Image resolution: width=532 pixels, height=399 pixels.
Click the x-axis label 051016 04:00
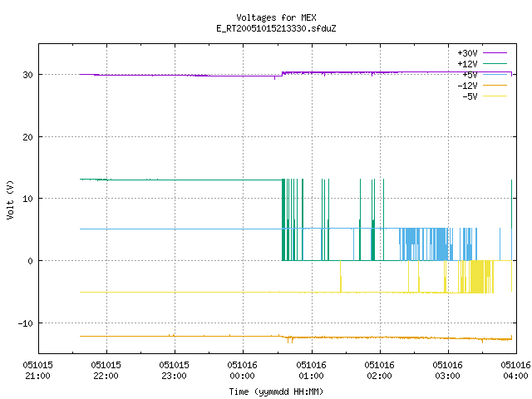515,371
